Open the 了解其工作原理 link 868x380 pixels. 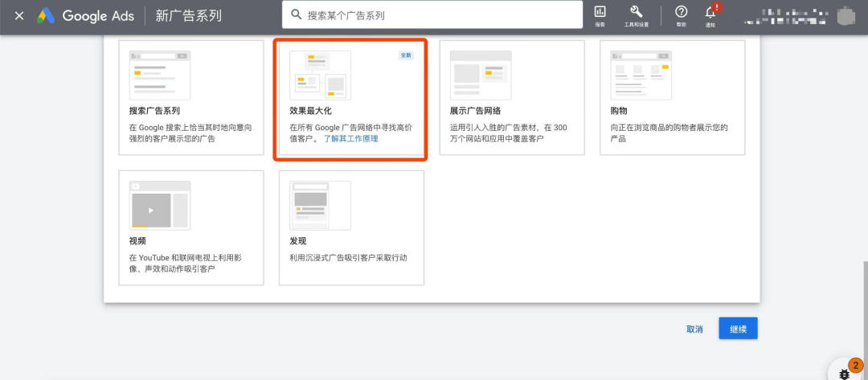click(x=350, y=139)
